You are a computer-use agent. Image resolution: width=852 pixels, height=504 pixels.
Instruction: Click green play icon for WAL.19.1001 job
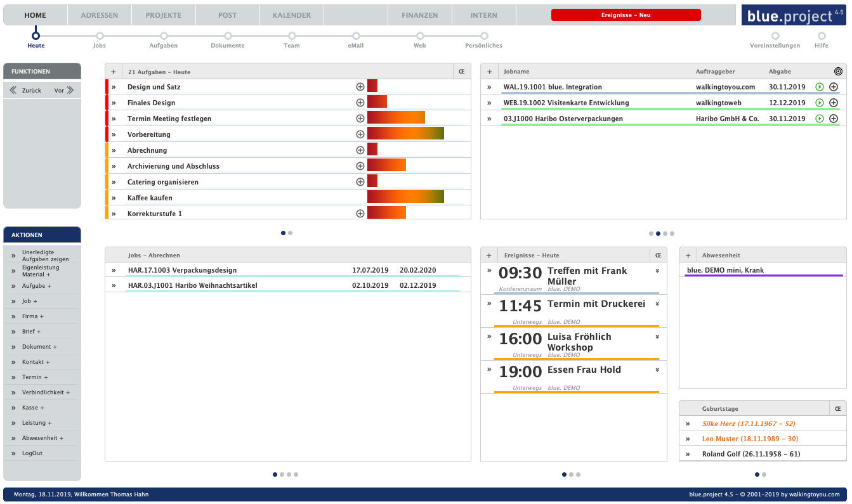[x=819, y=87]
